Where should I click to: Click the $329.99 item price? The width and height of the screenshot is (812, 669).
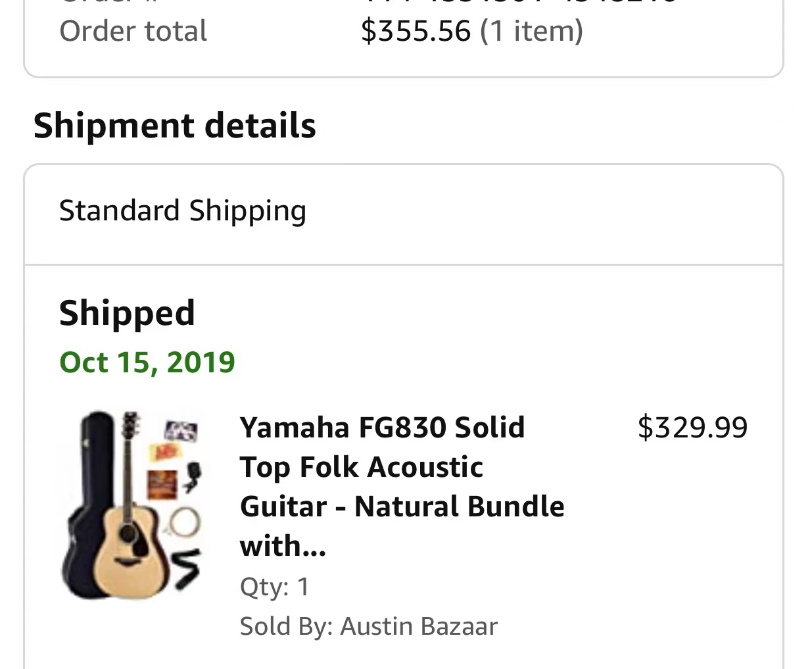coord(692,428)
